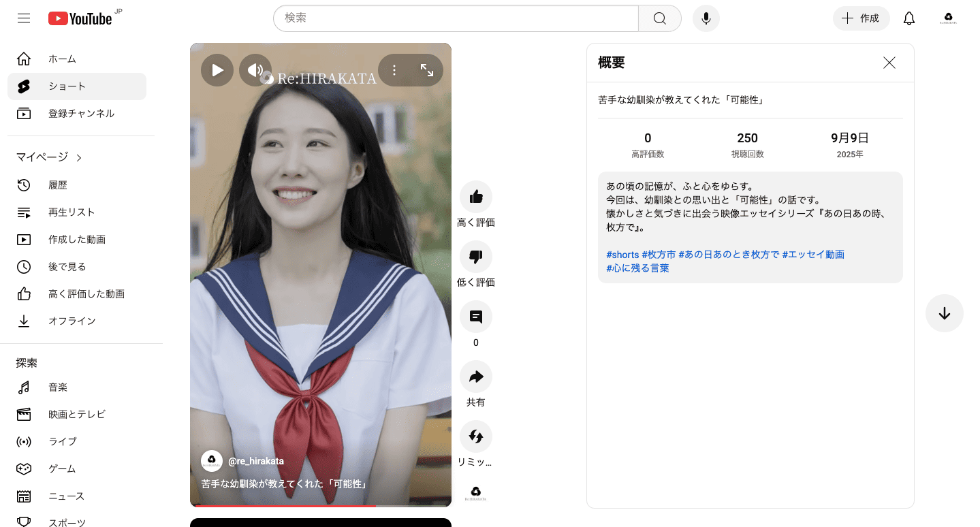Open 履歴 from the sidebar
The height and width of the screenshot is (527, 980).
pos(59,185)
